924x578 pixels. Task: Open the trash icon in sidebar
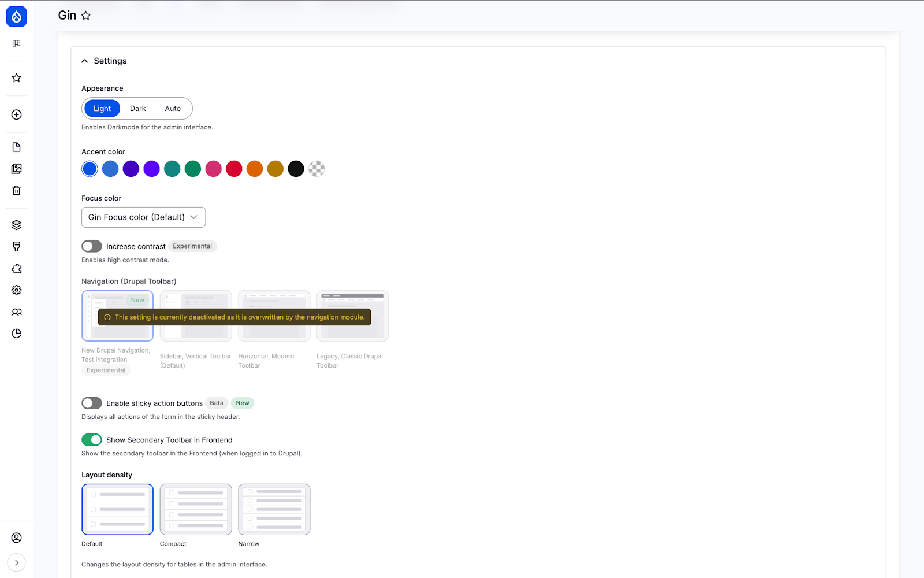(16, 190)
